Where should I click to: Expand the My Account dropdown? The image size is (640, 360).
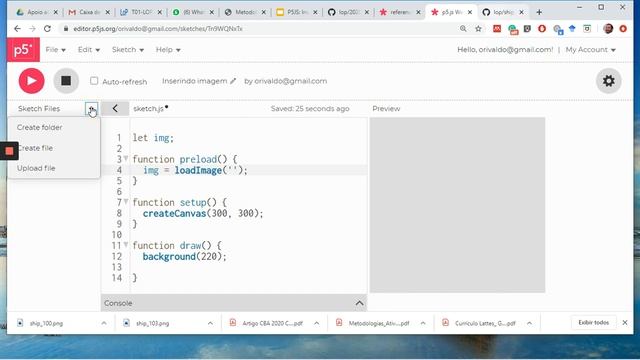(591, 50)
